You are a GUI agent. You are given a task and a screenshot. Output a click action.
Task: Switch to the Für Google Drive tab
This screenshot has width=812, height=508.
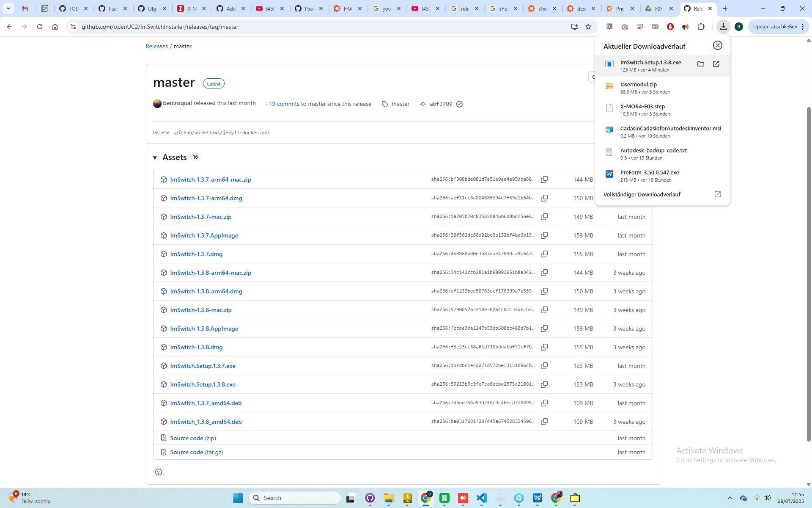click(x=659, y=8)
